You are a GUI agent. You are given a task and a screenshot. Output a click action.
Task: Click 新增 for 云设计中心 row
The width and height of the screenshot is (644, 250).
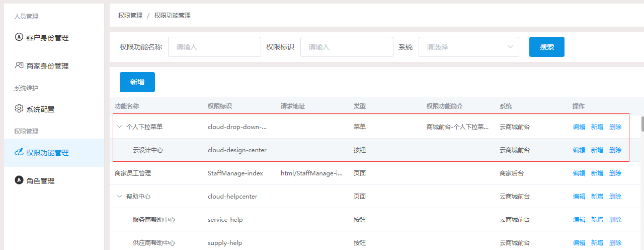597,150
